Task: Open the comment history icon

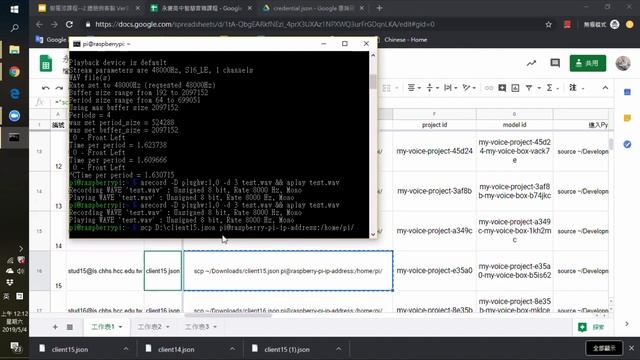Action: pyautogui.click(x=555, y=63)
